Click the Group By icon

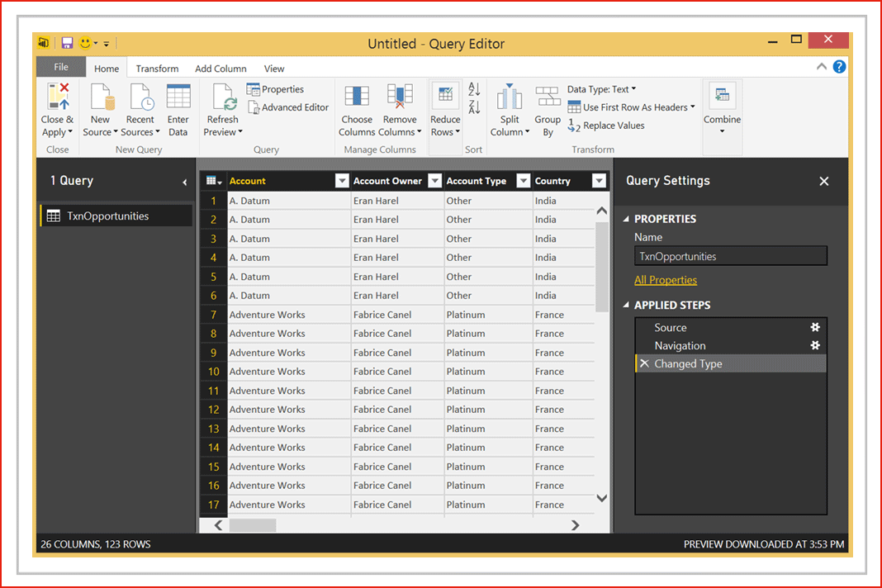point(548,97)
